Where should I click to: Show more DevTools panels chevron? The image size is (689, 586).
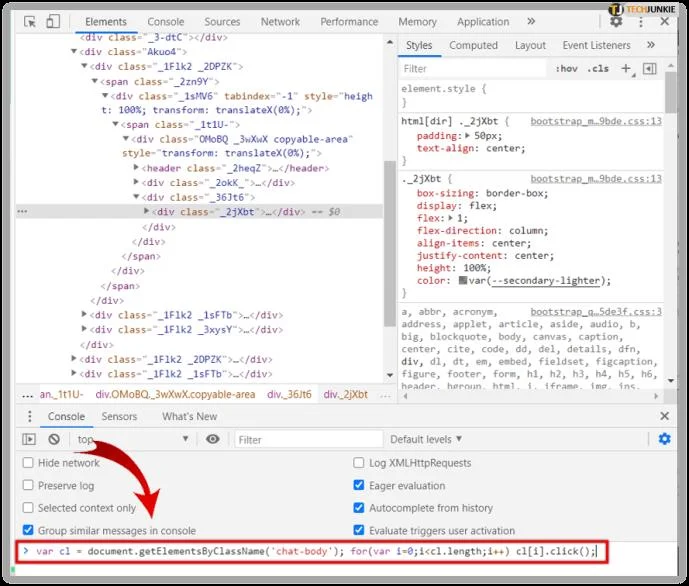pyautogui.click(x=531, y=21)
